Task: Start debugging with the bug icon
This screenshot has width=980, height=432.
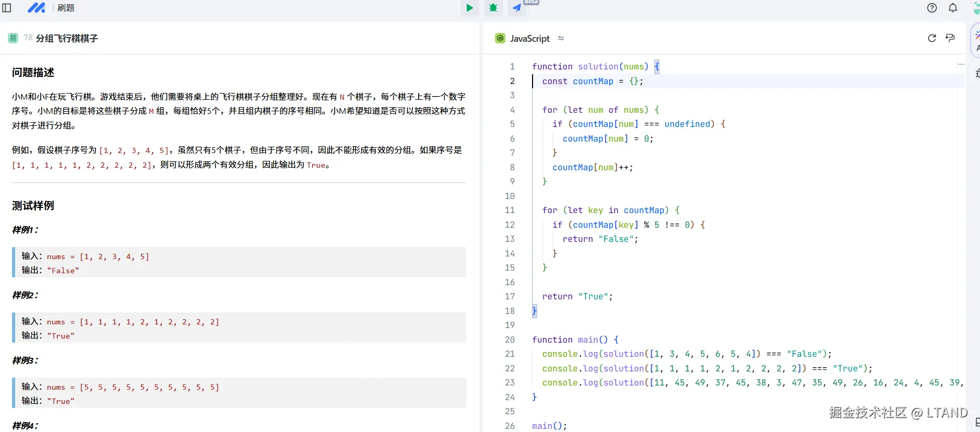Action: [x=493, y=8]
